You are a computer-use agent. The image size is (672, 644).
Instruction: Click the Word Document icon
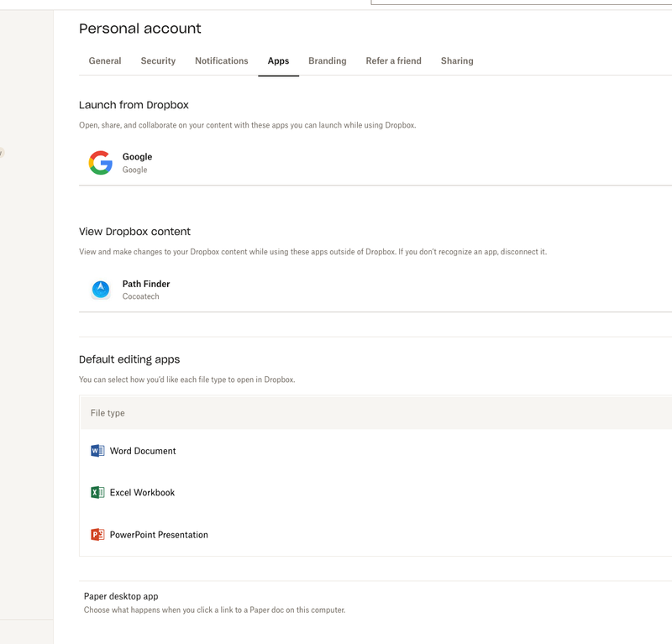97,451
